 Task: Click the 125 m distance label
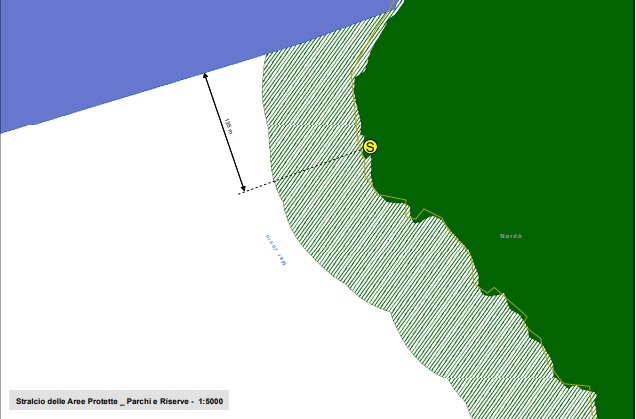229,125
